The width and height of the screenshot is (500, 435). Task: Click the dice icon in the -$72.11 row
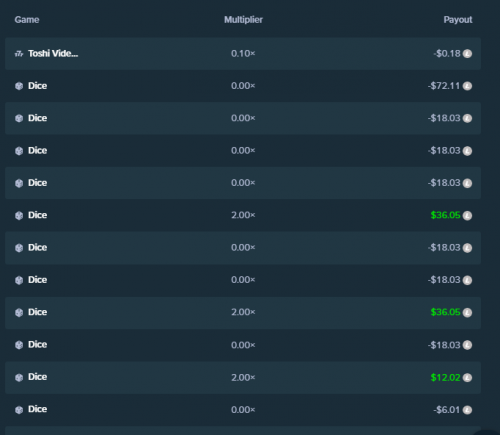click(19, 86)
